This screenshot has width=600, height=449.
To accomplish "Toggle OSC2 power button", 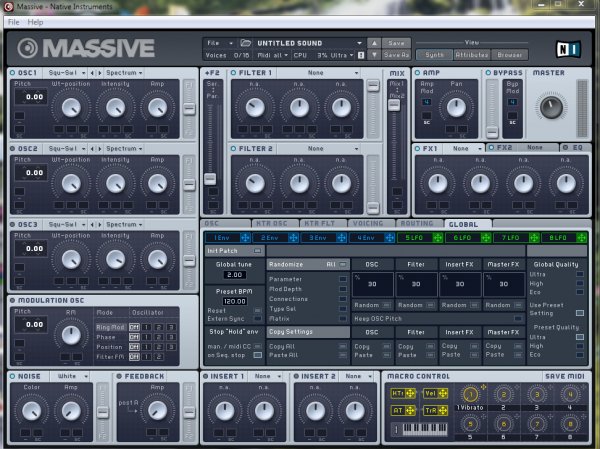I will [12, 149].
